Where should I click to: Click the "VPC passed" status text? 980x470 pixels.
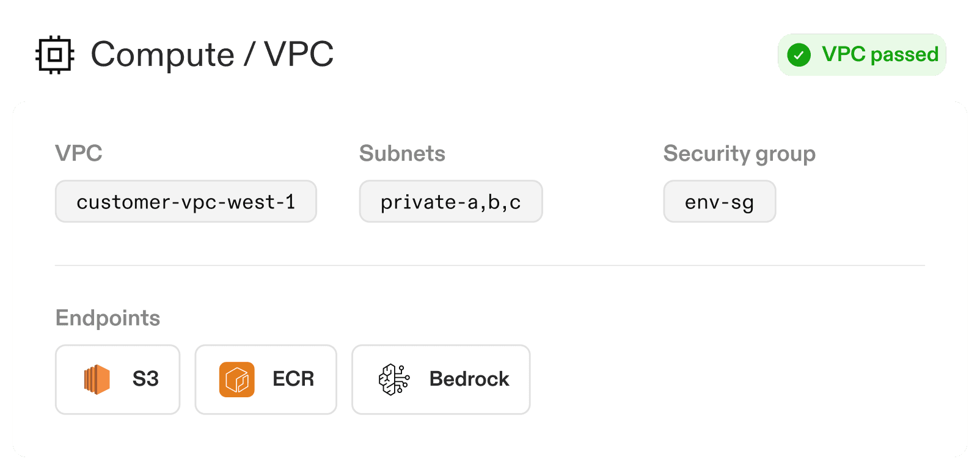pyautogui.click(x=880, y=55)
